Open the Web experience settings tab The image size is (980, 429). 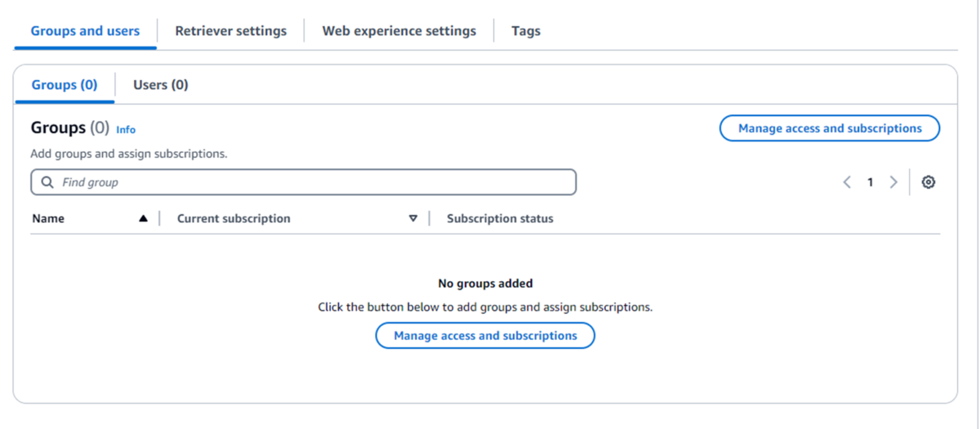(x=399, y=31)
